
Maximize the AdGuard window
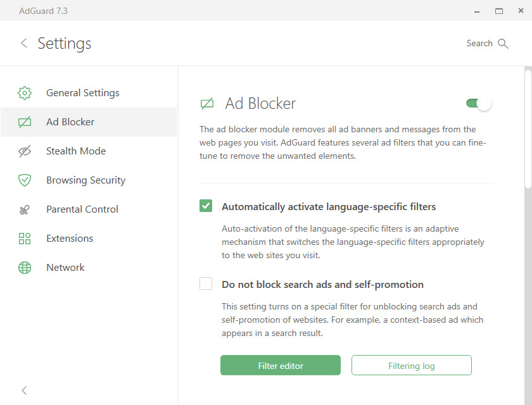click(499, 11)
